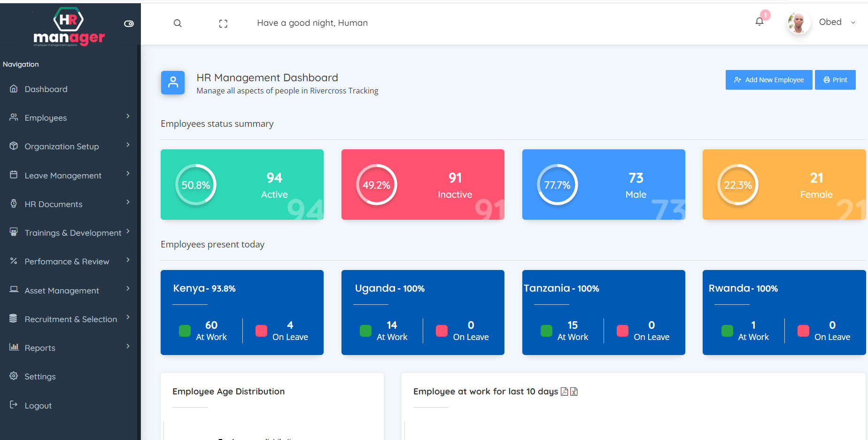Click the Logout icon in sidebar
The image size is (868, 440).
[14, 405]
